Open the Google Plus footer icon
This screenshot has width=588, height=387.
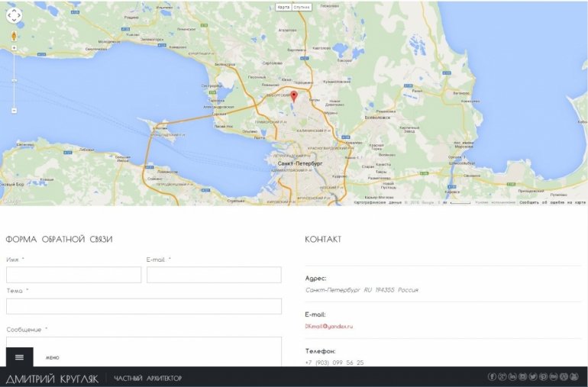tap(502, 377)
